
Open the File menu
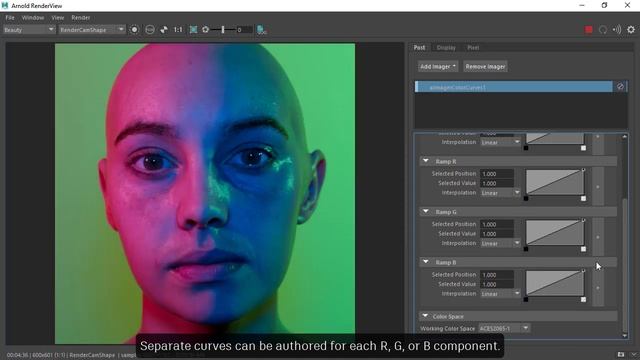point(10,18)
